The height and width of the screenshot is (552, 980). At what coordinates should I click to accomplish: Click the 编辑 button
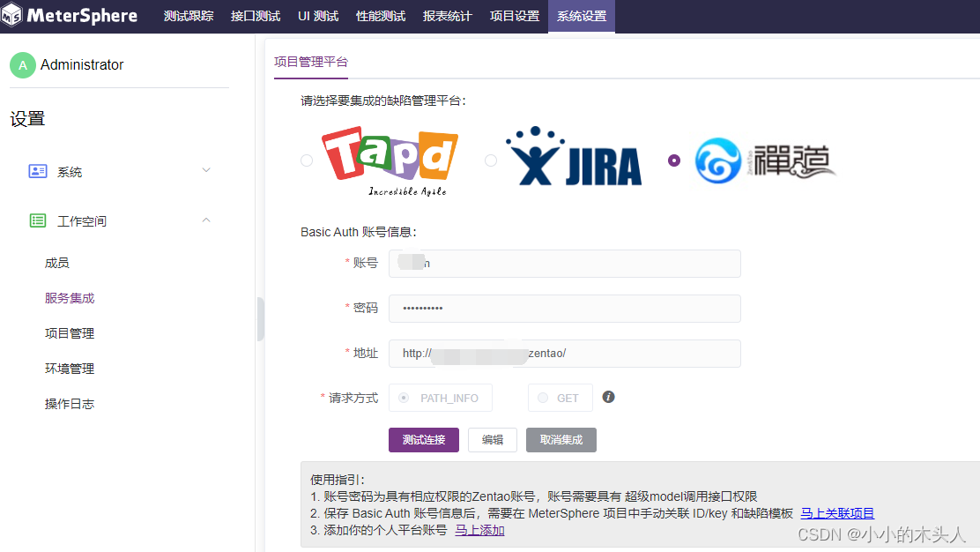tap(493, 440)
